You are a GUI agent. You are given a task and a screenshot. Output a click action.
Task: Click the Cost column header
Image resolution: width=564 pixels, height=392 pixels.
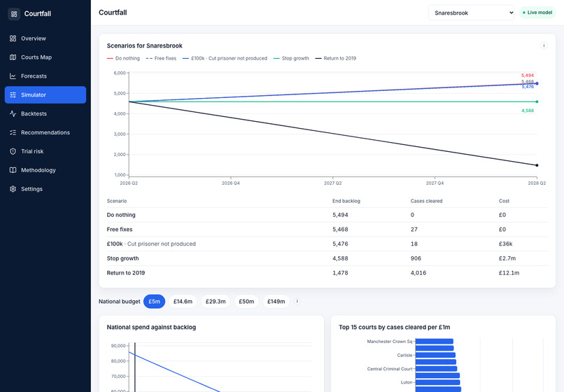click(504, 201)
